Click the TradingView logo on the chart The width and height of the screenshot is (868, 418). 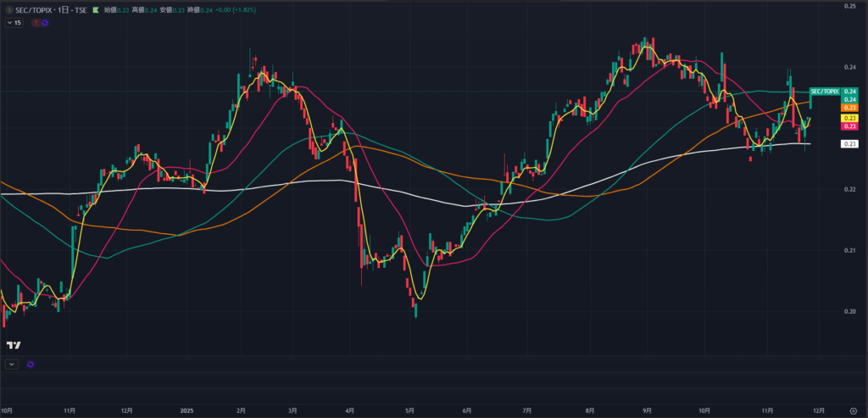coord(14,345)
